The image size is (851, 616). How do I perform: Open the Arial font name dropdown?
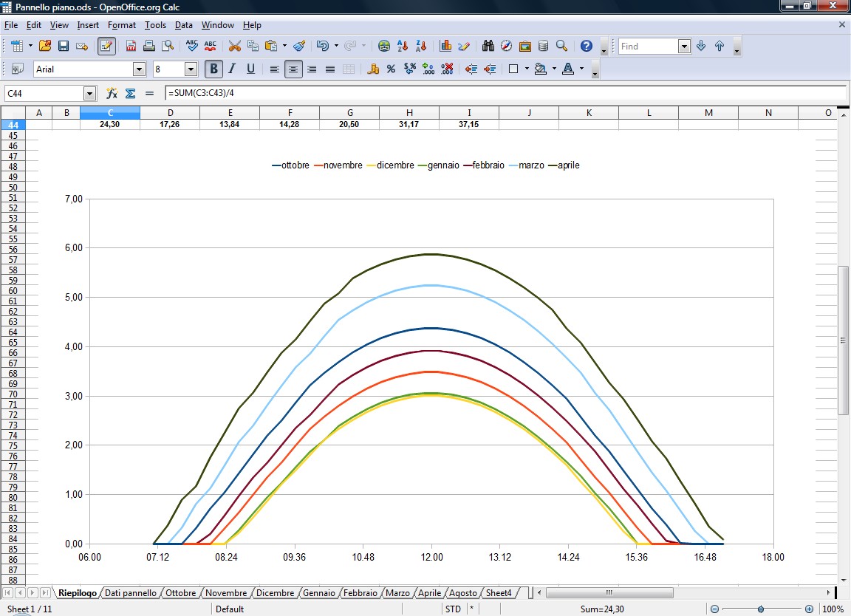pyautogui.click(x=139, y=69)
